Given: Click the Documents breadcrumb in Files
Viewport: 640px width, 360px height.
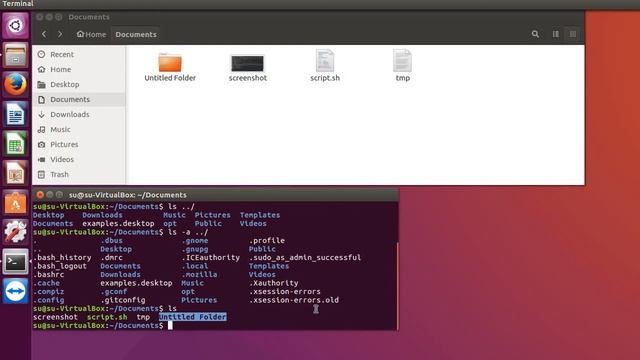Looking at the screenshot, I should click(136, 34).
